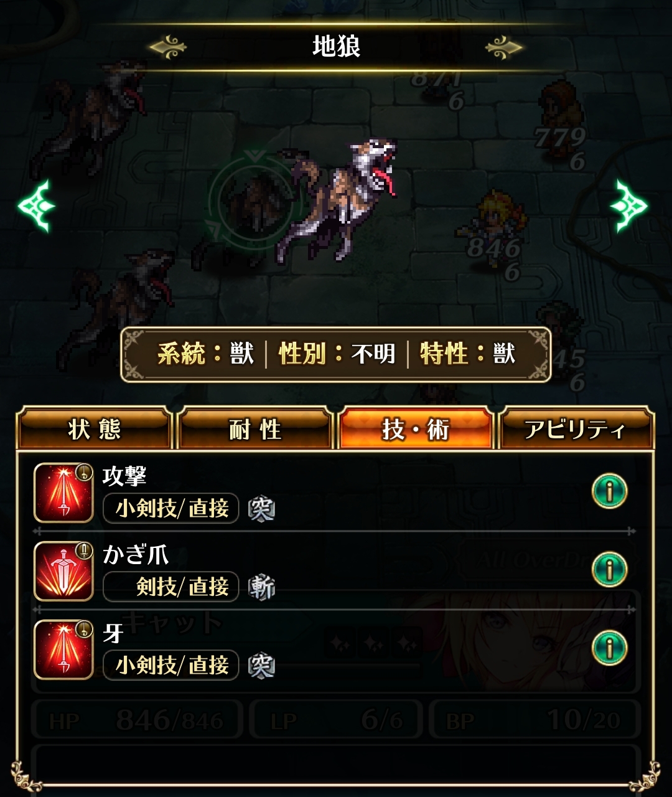Tap the 攻撃 red skill icon
The image size is (672, 797).
63,493
